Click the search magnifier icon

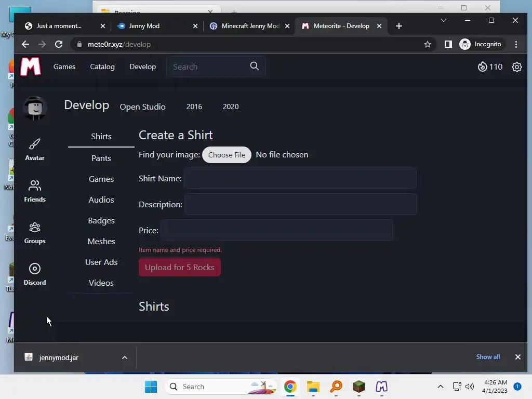pos(255,66)
